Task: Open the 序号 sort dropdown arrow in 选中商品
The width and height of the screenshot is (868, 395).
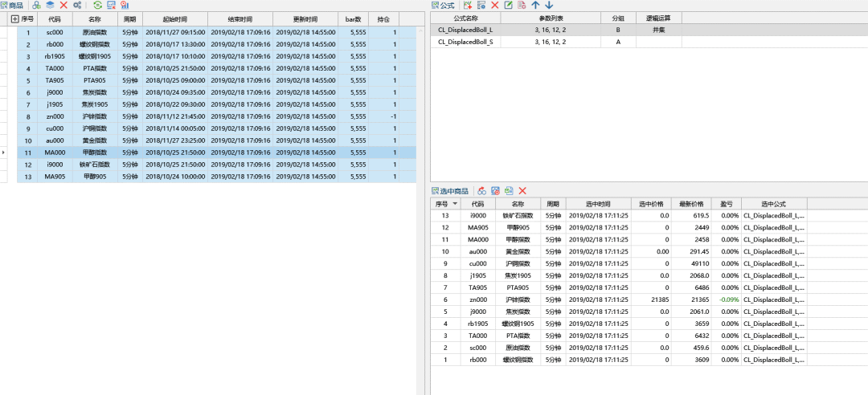Action: click(455, 204)
